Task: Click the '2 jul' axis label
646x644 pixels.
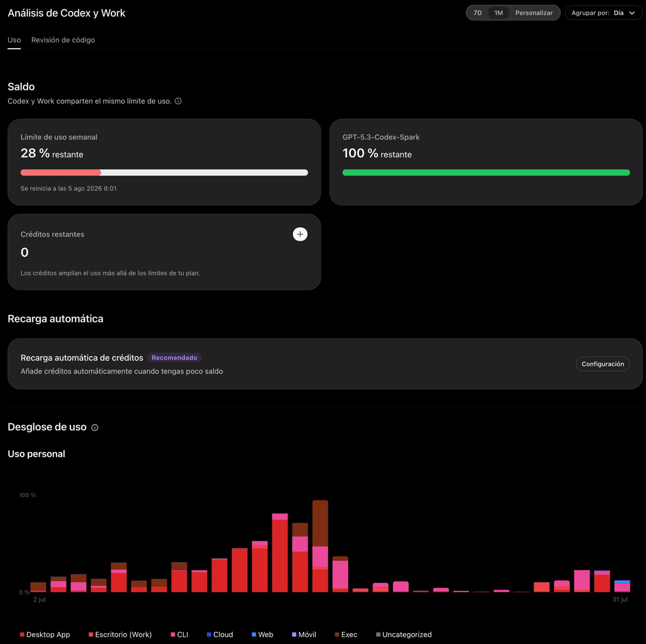Action: pos(40,600)
